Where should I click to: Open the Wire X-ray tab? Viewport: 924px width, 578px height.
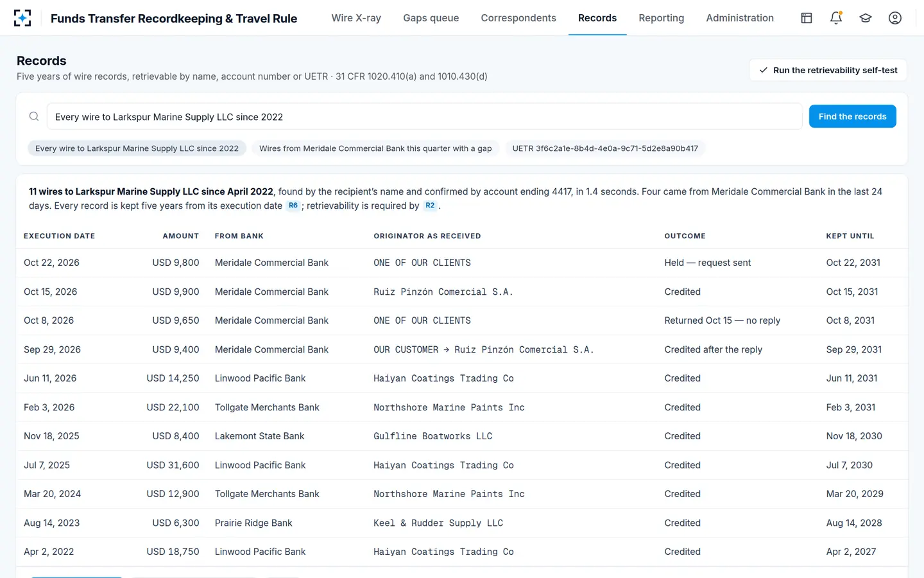pos(356,18)
